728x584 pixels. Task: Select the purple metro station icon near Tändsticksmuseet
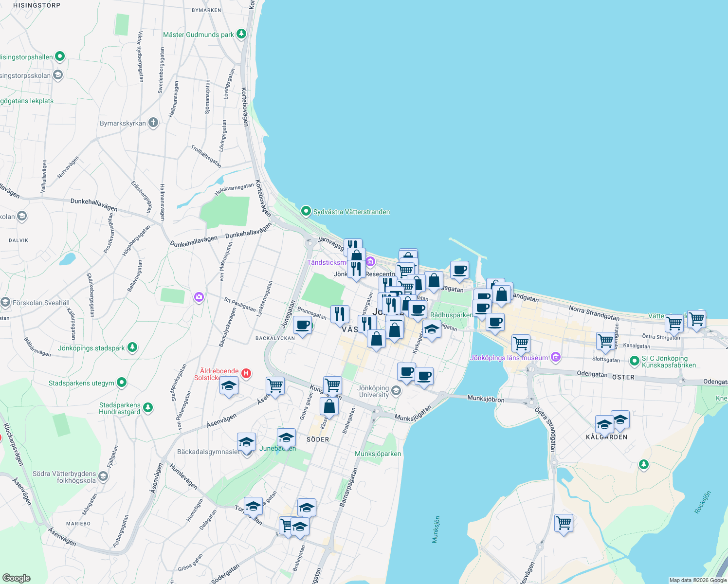[x=370, y=262]
